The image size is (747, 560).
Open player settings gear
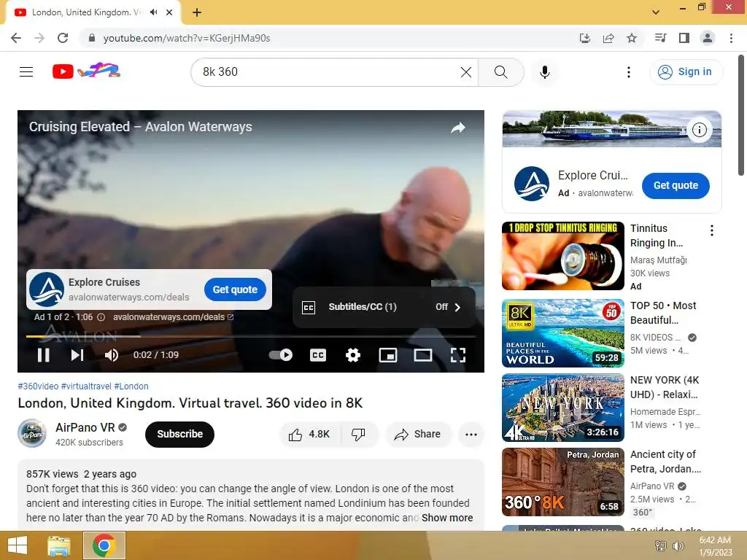pos(352,355)
